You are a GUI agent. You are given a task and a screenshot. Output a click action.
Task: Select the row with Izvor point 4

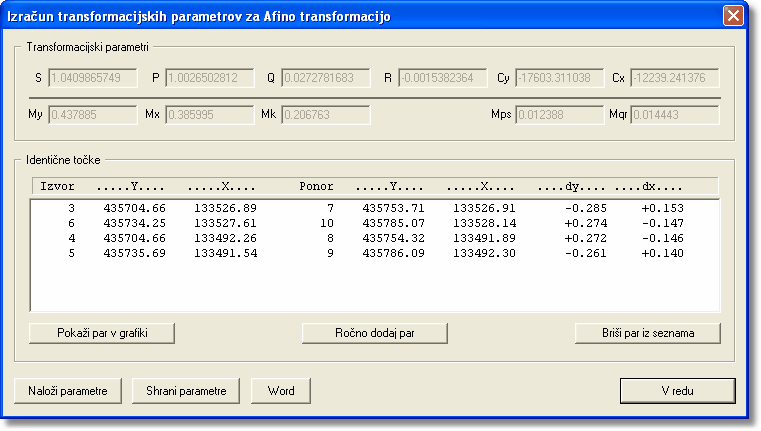[373, 237]
